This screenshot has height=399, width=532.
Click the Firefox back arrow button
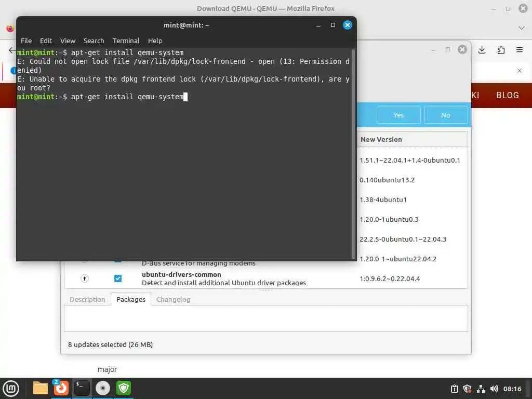[12, 50]
